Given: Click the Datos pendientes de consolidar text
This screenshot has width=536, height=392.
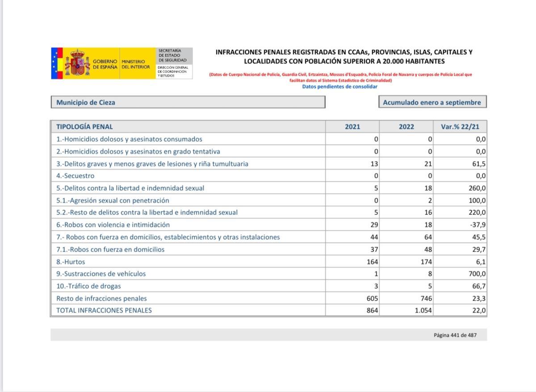Looking at the screenshot, I should 340,87.
